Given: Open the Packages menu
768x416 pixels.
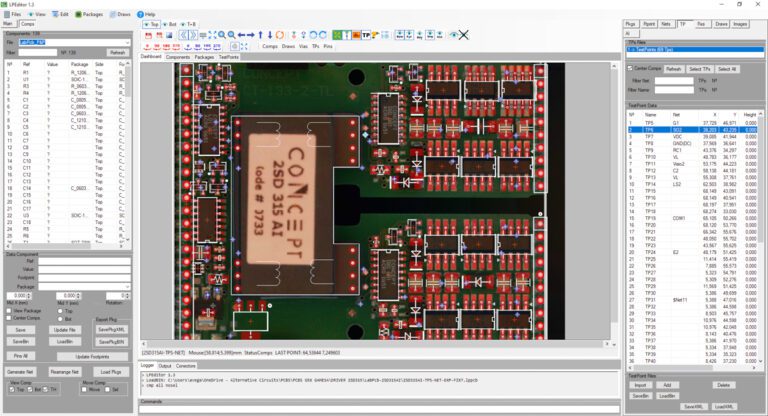Looking at the screenshot, I should pyautogui.click(x=89, y=14).
